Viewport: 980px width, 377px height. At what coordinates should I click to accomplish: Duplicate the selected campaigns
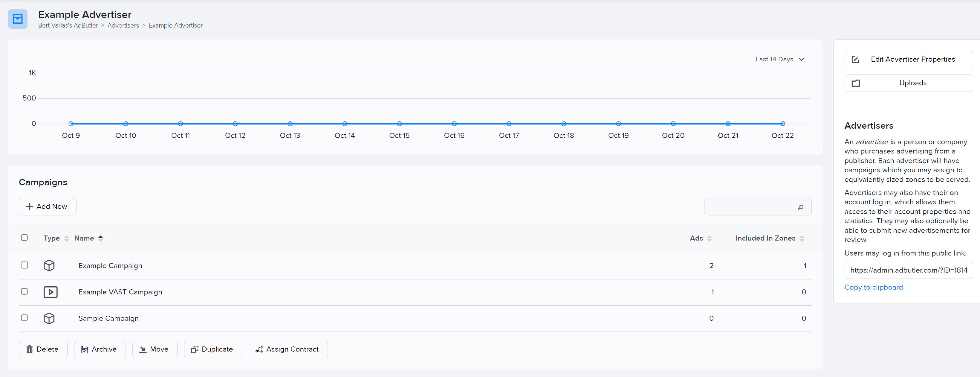coord(213,349)
